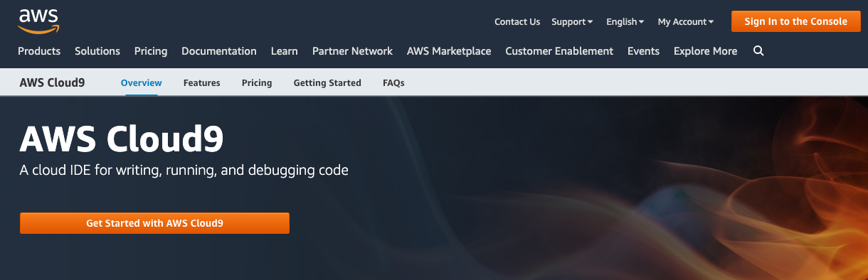The image size is (868, 280).
Task: Switch to the Features tab
Action: 202,83
